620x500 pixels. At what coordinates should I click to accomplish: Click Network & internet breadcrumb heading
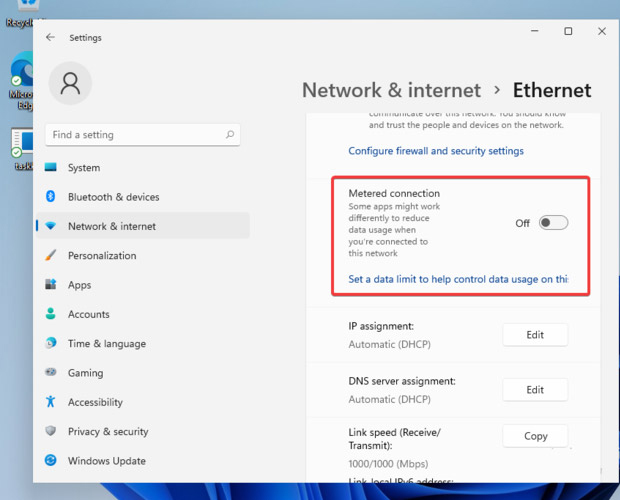point(391,91)
